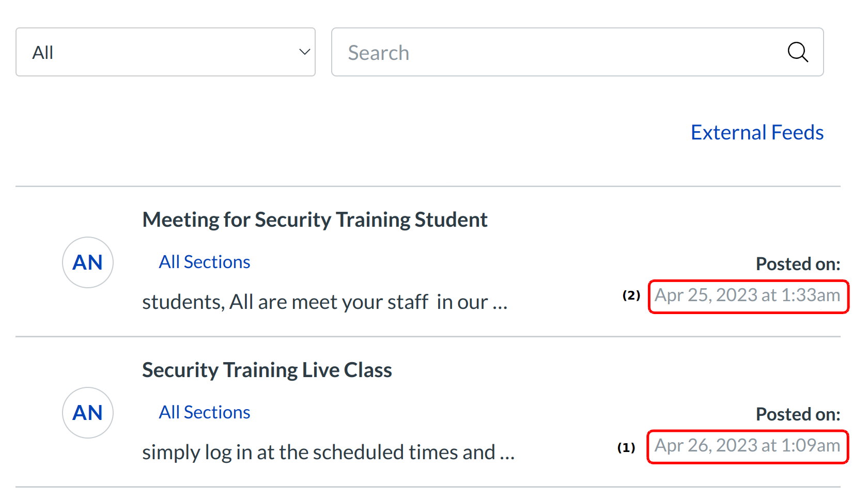
Task: Click the search magnifier icon
Action: click(x=797, y=52)
